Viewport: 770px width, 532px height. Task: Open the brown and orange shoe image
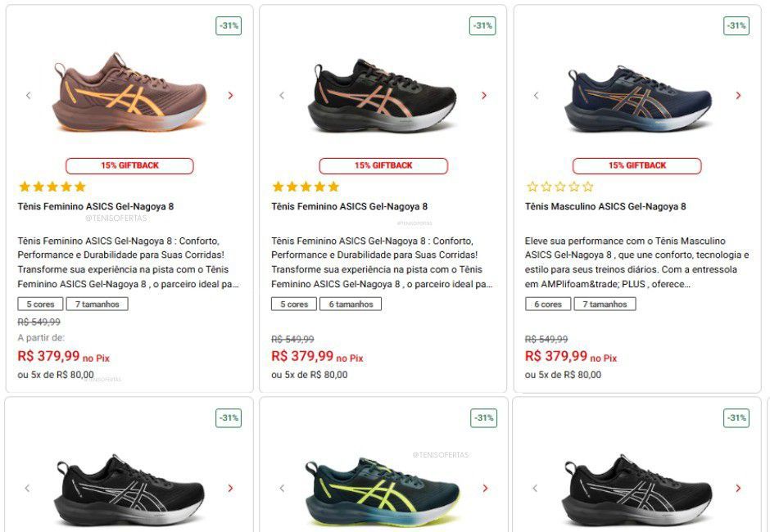(129, 94)
